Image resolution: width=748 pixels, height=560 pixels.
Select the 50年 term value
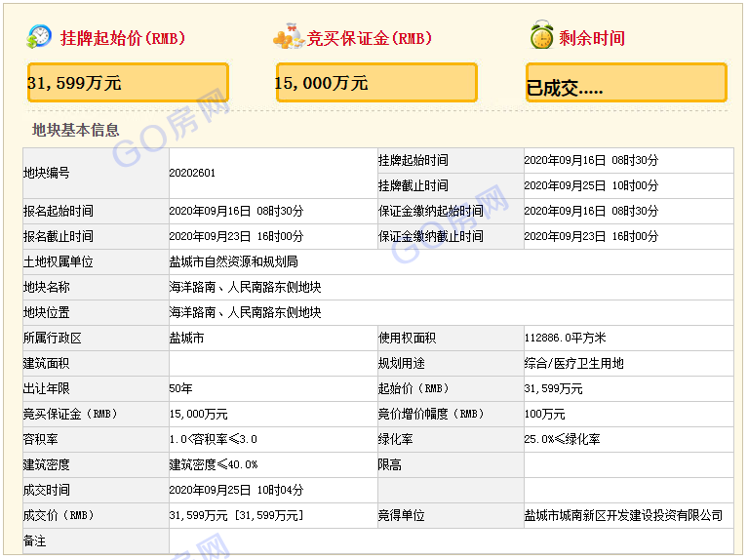(180, 388)
